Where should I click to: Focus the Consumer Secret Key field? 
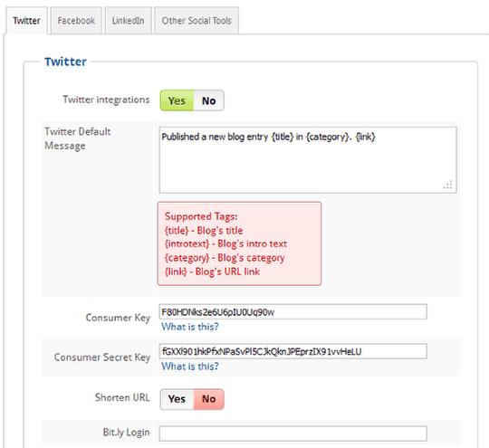(x=292, y=351)
